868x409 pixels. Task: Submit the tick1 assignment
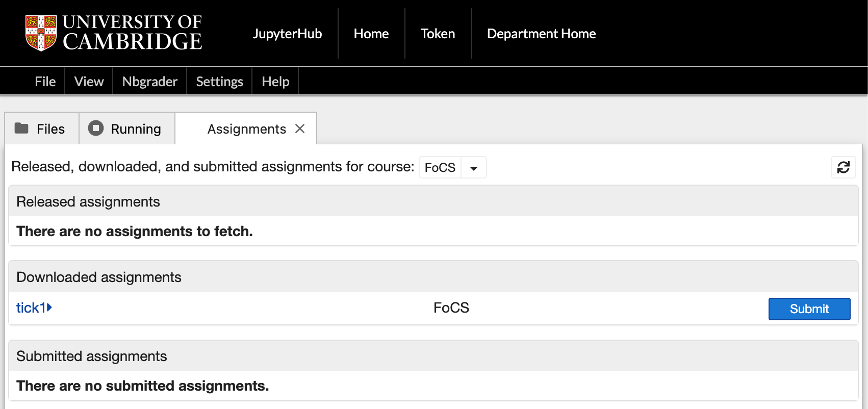[x=809, y=309]
